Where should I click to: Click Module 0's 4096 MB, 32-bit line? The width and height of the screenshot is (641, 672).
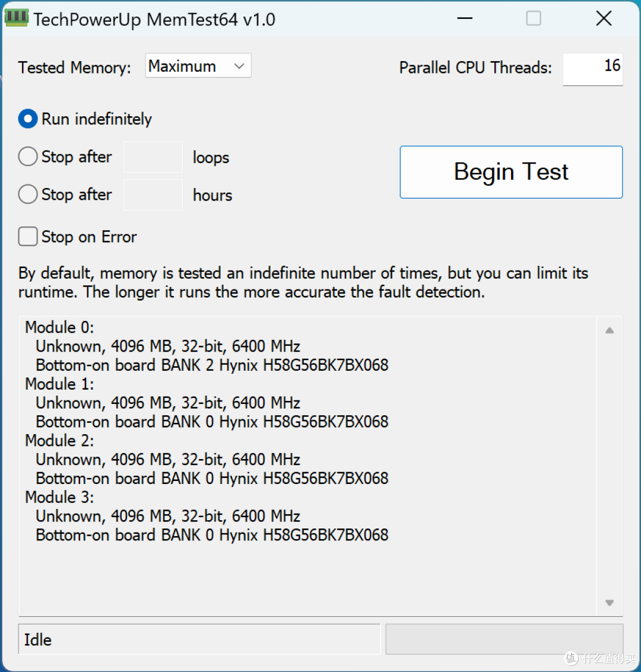tap(167, 346)
